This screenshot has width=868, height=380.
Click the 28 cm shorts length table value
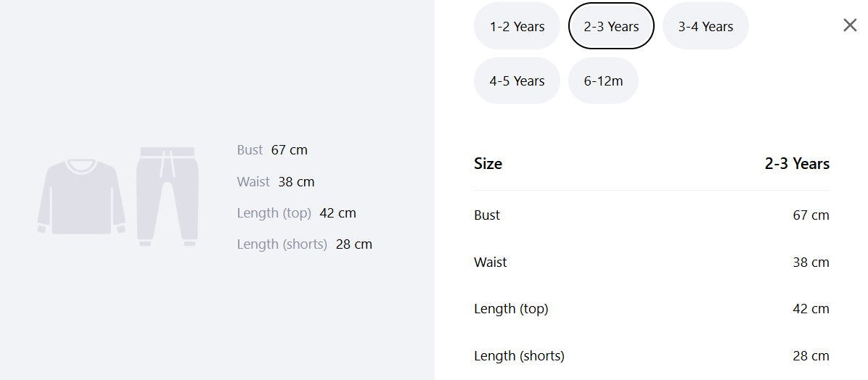811,355
